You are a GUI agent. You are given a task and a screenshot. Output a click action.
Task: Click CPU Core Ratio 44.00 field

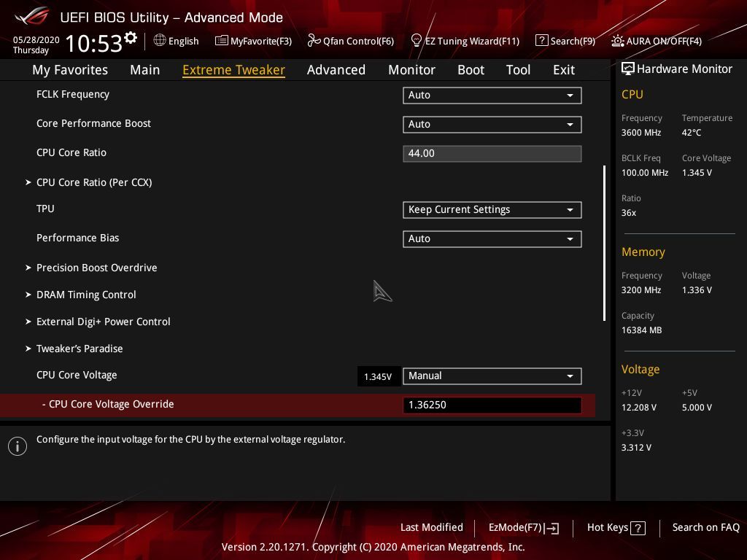click(x=492, y=154)
